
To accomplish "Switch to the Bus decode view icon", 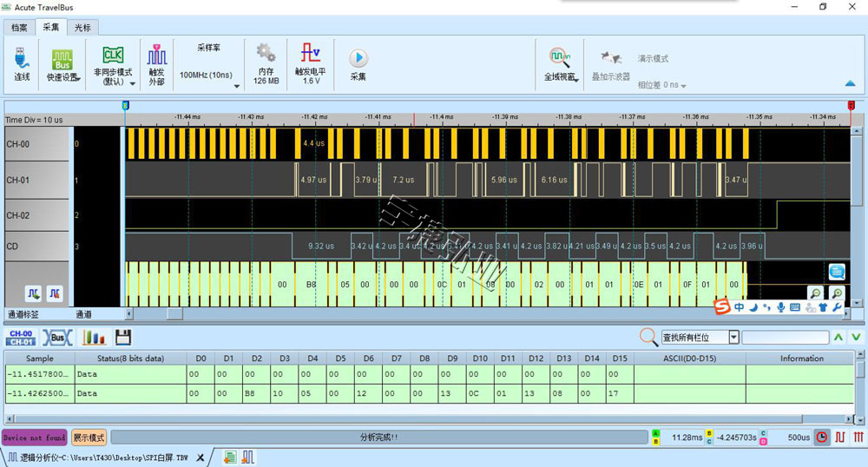I will tap(57, 338).
